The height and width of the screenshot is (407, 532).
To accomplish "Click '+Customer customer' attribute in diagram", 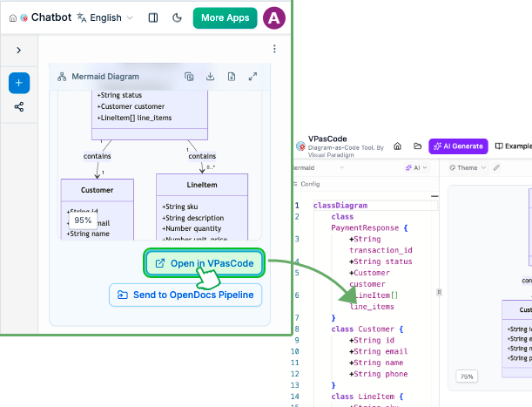I will (131, 106).
